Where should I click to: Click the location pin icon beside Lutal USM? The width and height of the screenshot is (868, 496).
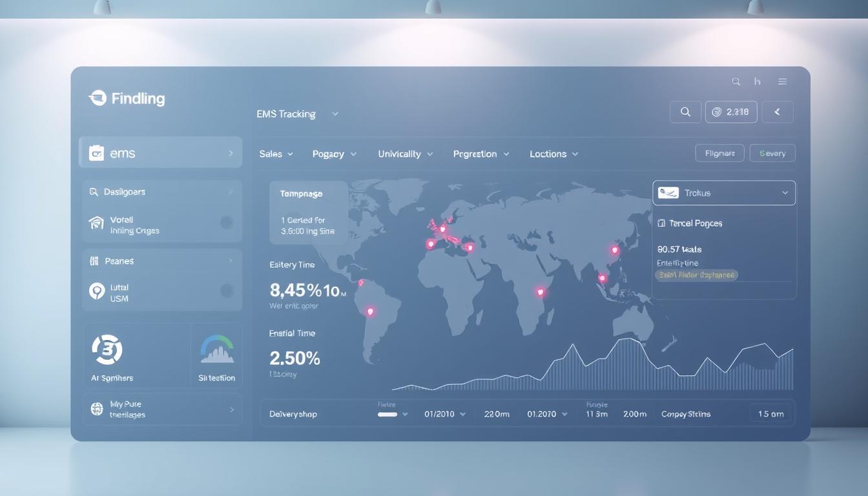tap(97, 291)
